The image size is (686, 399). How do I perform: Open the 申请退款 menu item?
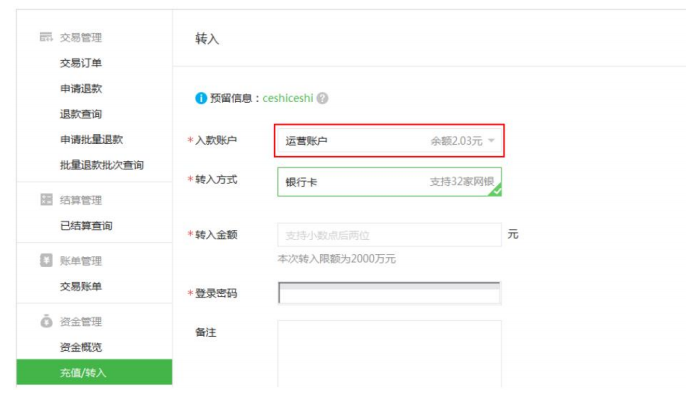point(81,88)
